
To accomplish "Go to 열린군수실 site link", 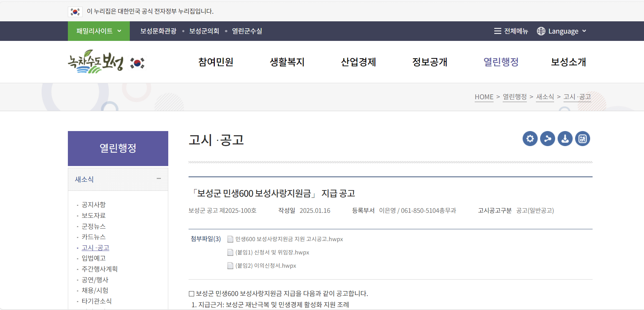I will [247, 31].
